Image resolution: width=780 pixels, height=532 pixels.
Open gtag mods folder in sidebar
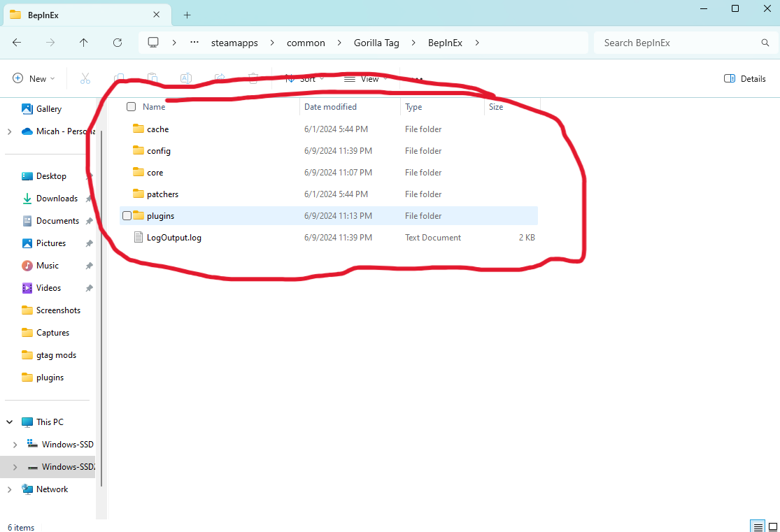pyautogui.click(x=56, y=355)
